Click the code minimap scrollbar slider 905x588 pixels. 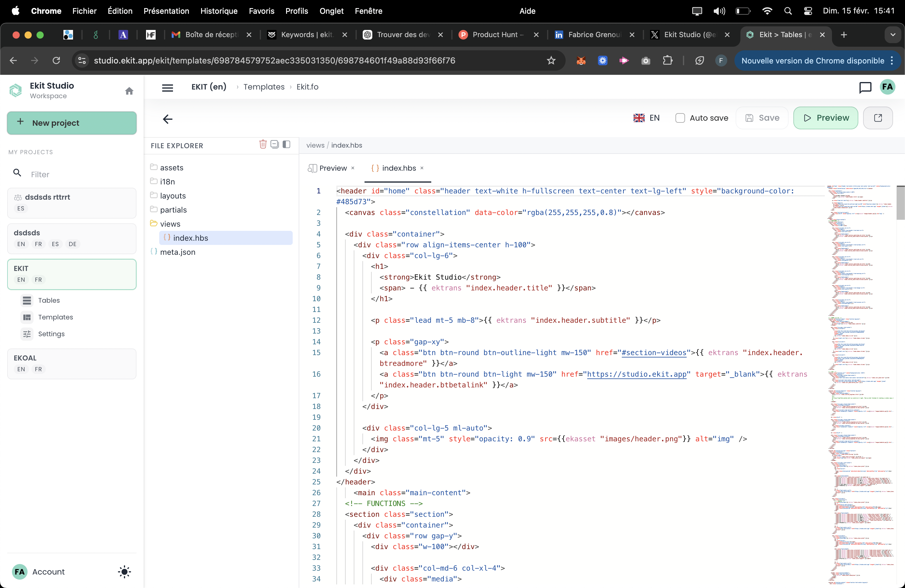[x=900, y=203]
